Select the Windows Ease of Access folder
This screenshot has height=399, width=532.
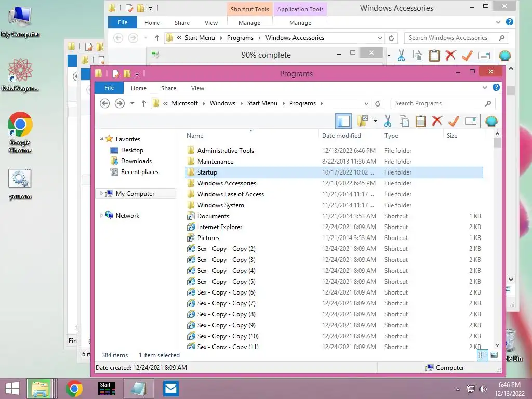(x=334, y=194)
